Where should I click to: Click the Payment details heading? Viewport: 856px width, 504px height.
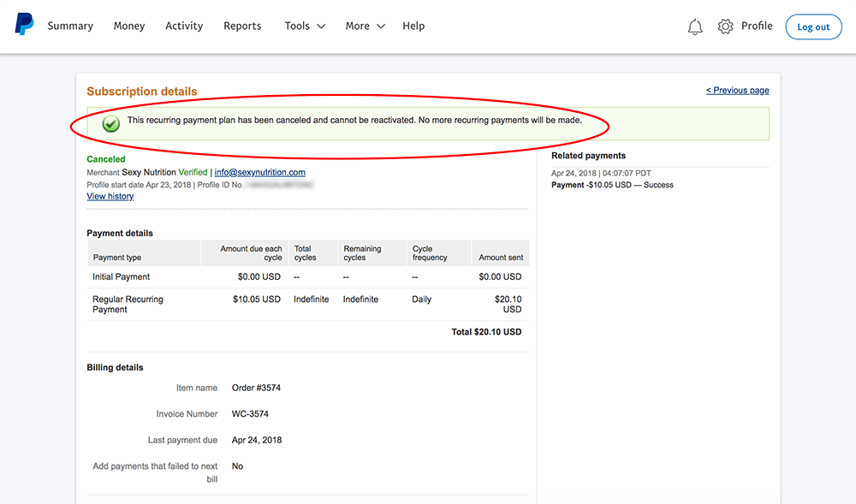tap(120, 233)
